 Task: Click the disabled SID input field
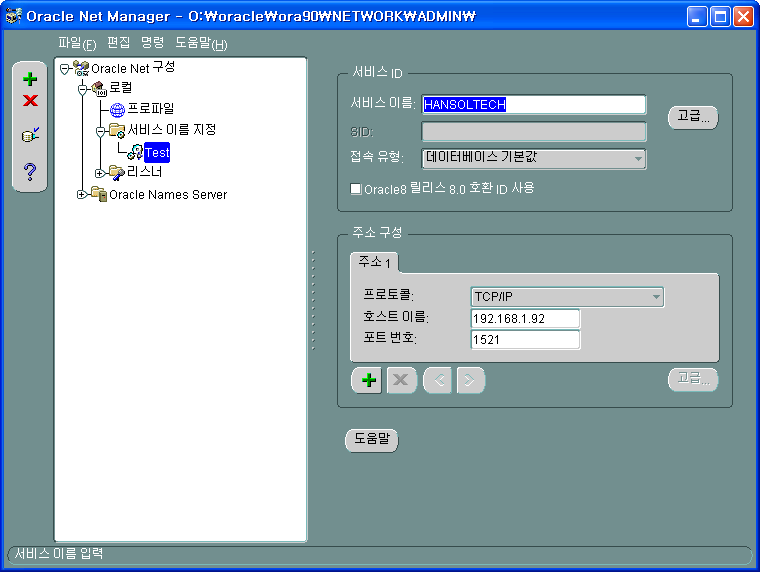pyautogui.click(x=534, y=131)
